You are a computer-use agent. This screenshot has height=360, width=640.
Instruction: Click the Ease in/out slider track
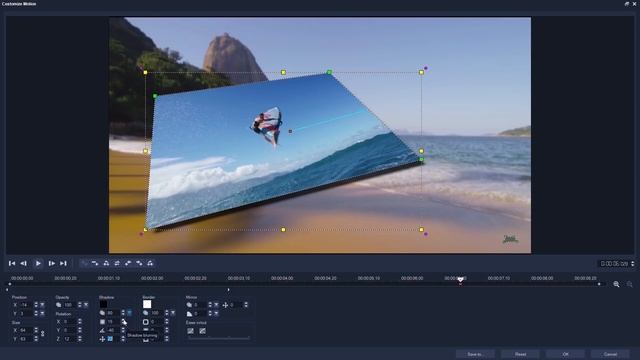coord(219,338)
